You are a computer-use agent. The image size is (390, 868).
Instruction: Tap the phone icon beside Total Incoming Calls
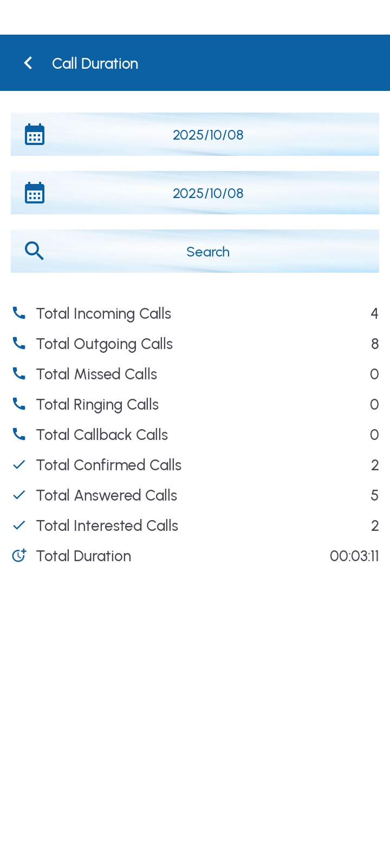19,313
